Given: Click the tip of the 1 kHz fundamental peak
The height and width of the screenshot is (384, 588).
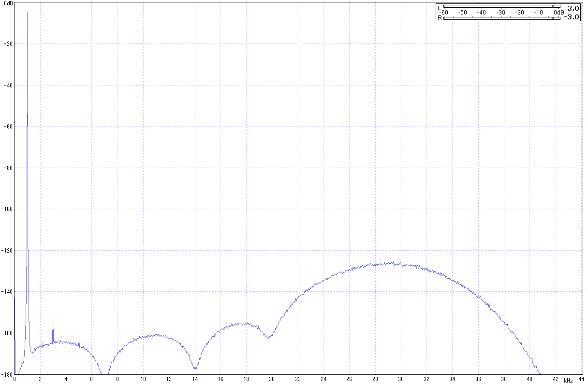Looking at the screenshot, I should point(28,12).
